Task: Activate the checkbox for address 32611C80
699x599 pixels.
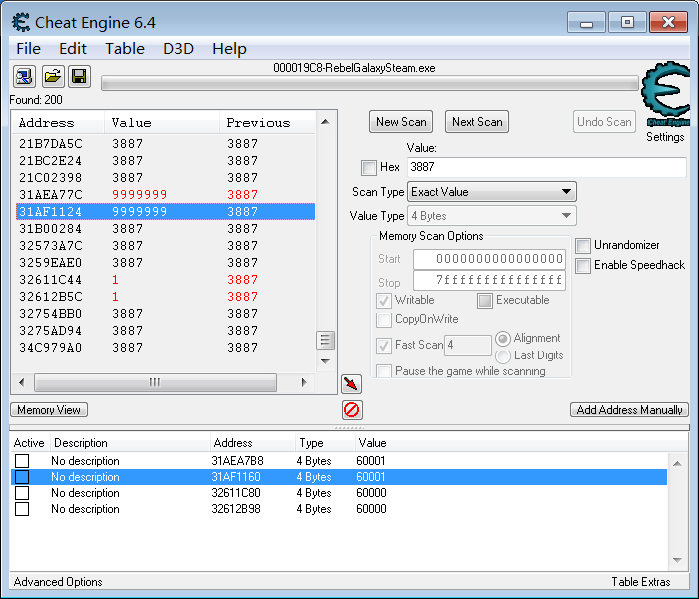Action: 22,493
